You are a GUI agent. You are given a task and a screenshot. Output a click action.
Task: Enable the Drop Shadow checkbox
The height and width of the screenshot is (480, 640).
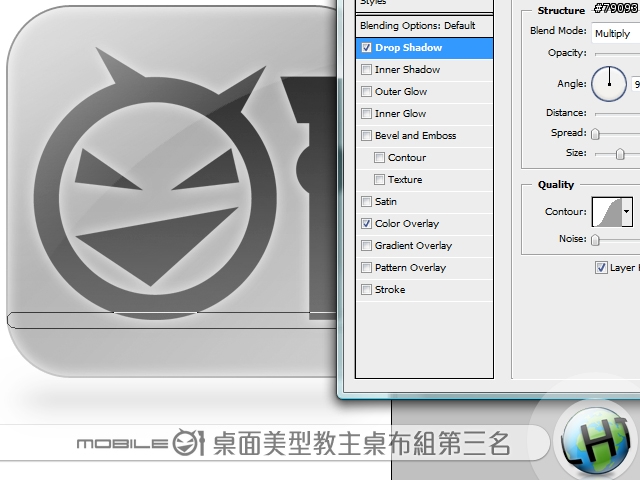pyautogui.click(x=366, y=48)
